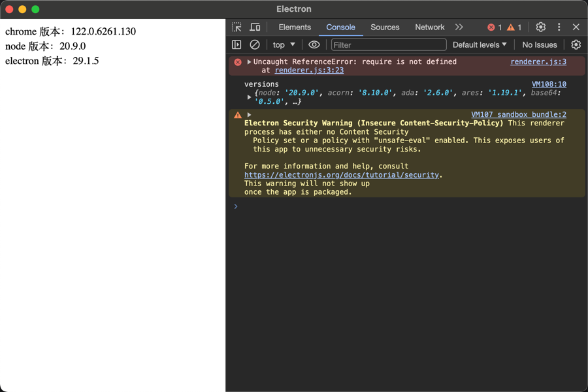The image size is (588, 392).
Task: Open the Elements tab
Action: click(x=295, y=27)
